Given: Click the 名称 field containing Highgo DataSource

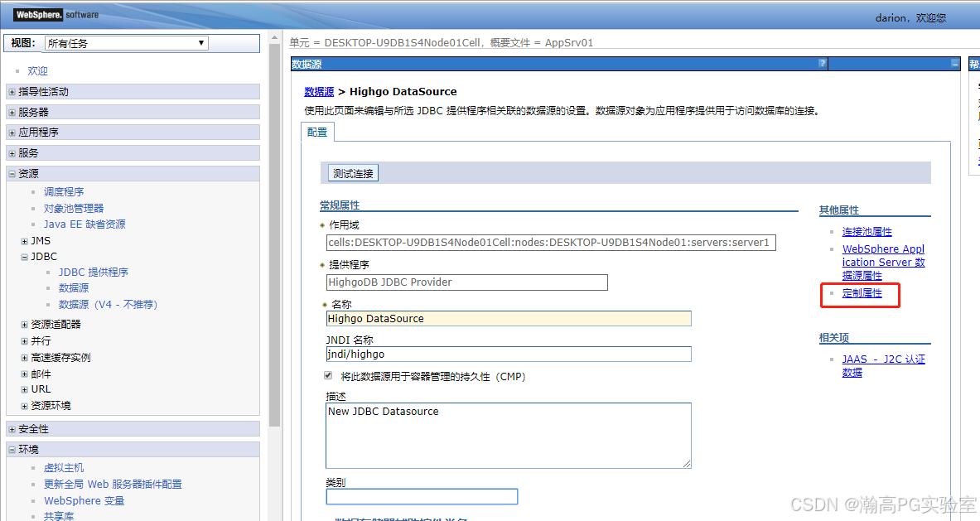Looking at the screenshot, I should tap(509, 319).
